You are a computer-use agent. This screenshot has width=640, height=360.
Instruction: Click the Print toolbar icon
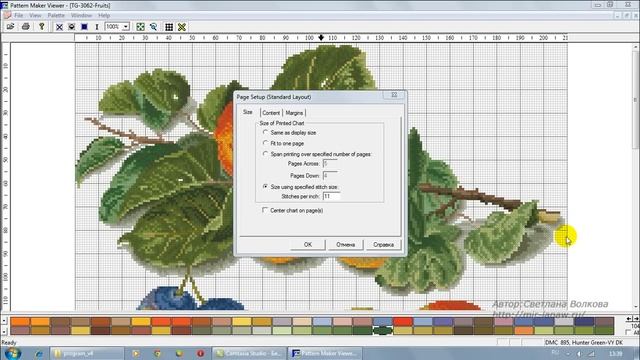pos(25,27)
